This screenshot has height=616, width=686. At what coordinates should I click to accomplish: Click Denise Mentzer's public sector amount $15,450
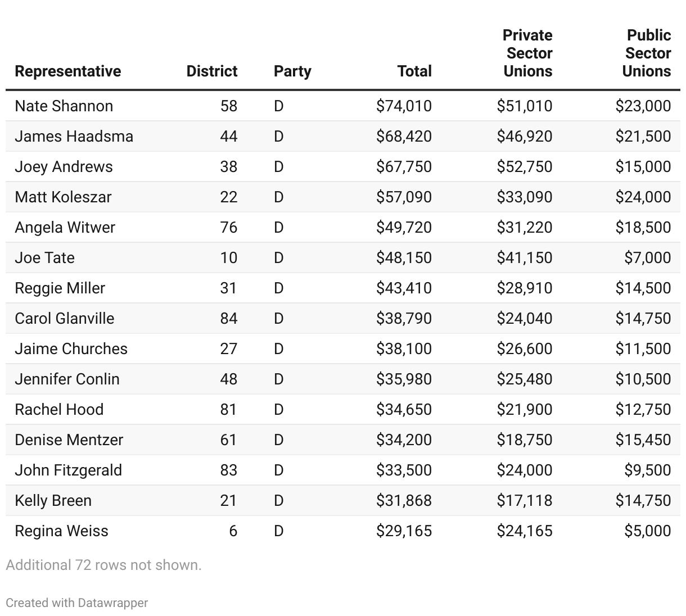[x=643, y=440]
